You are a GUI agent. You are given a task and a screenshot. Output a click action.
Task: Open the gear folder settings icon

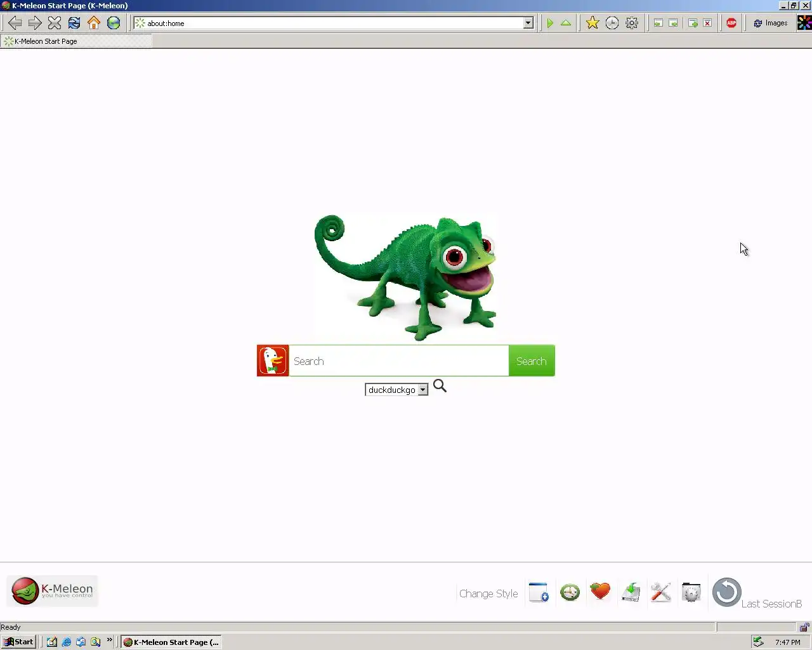pos(691,592)
